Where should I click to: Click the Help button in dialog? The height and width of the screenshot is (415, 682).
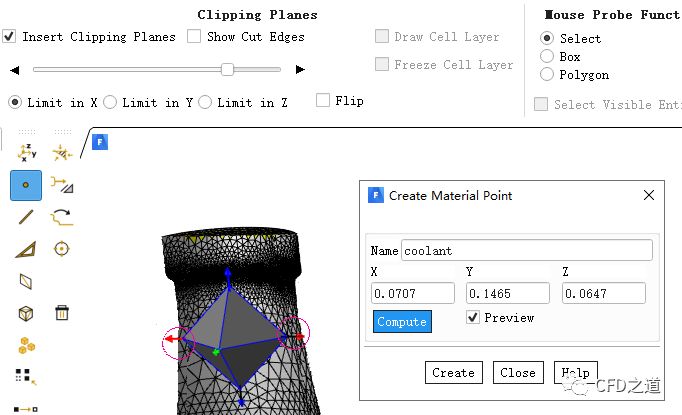575,372
